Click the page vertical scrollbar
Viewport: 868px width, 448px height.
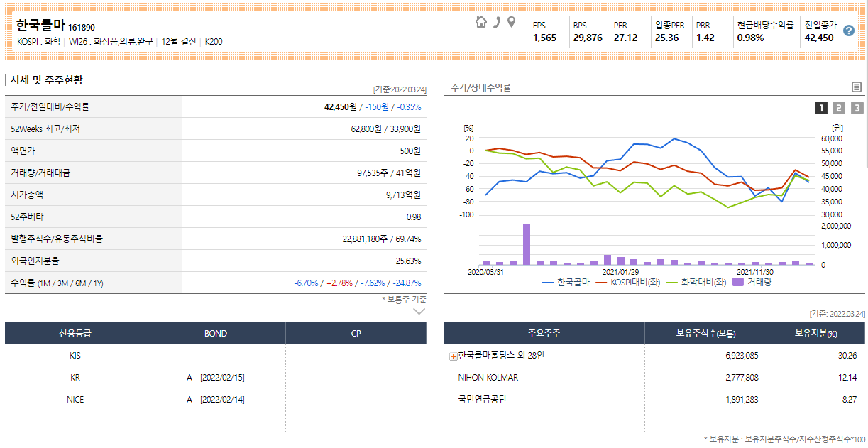[865, 84]
